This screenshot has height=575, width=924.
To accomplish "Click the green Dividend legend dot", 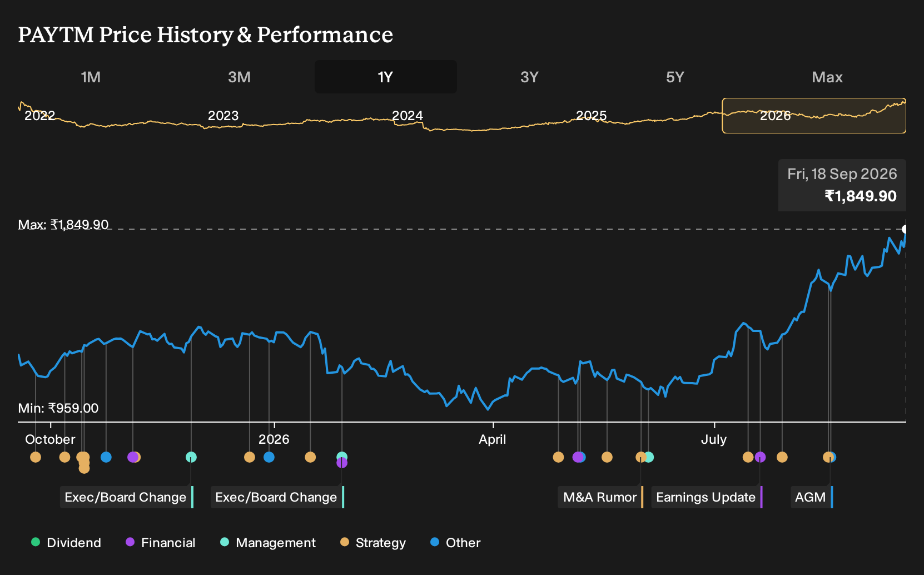I will [x=36, y=542].
